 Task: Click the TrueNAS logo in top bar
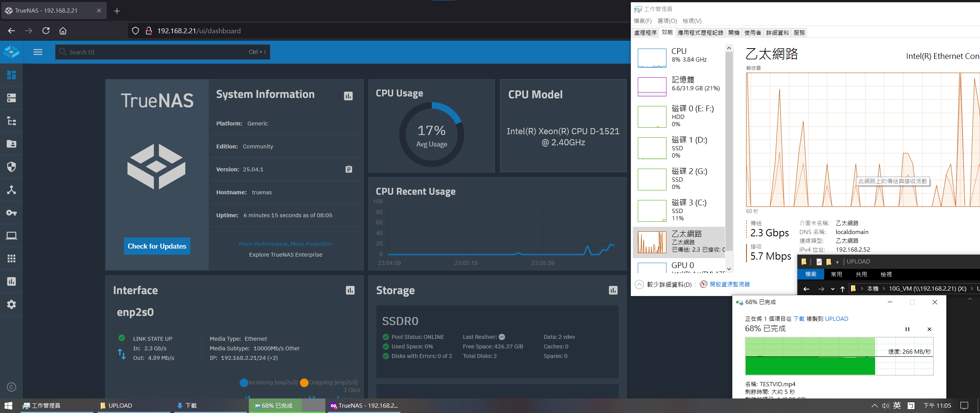tap(11, 52)
